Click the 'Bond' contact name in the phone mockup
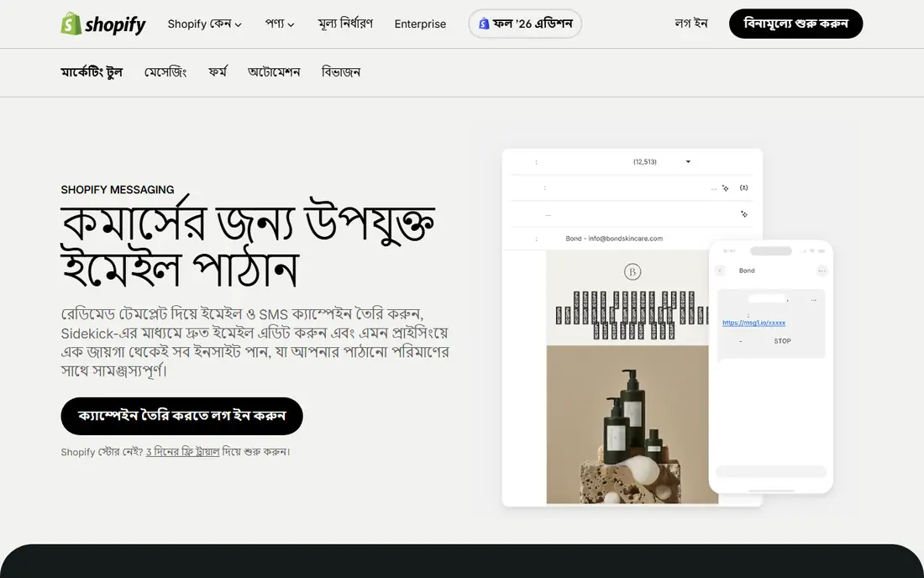924x578 pixels. click(747, 271)
